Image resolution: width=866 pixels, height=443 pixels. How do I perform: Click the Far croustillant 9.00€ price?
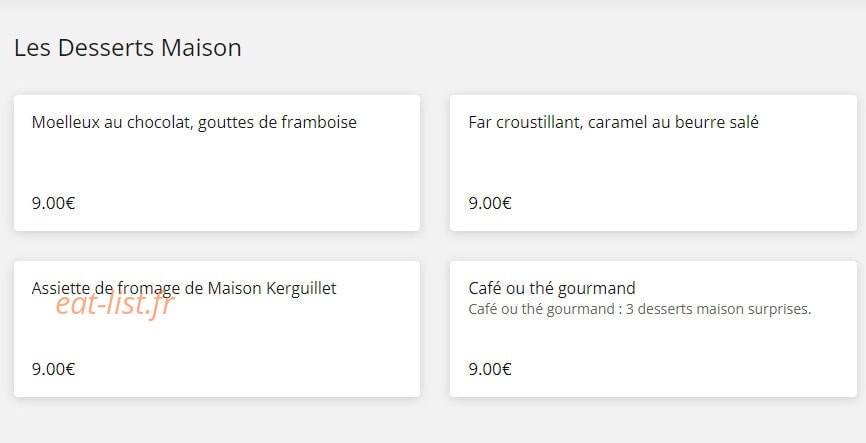click(x=490, y=203)
